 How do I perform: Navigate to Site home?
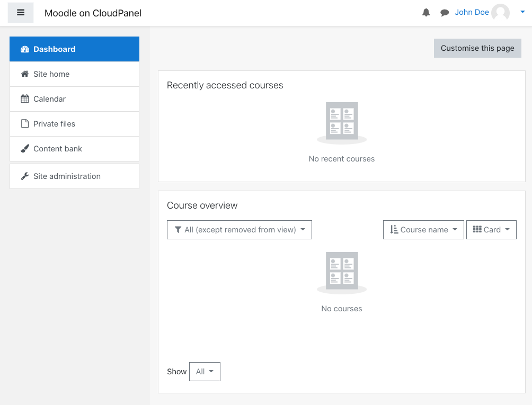coord(74,74)
